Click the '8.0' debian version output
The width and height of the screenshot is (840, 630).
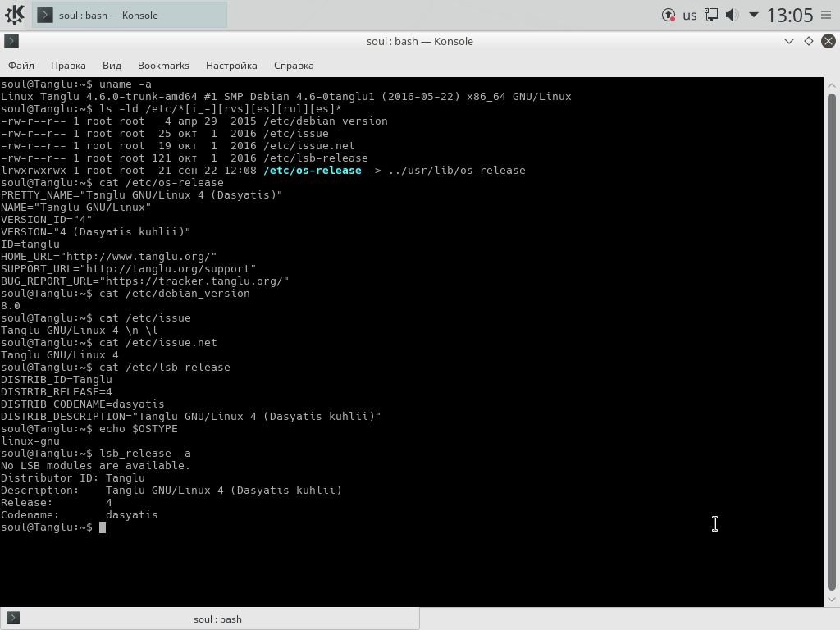10,306
